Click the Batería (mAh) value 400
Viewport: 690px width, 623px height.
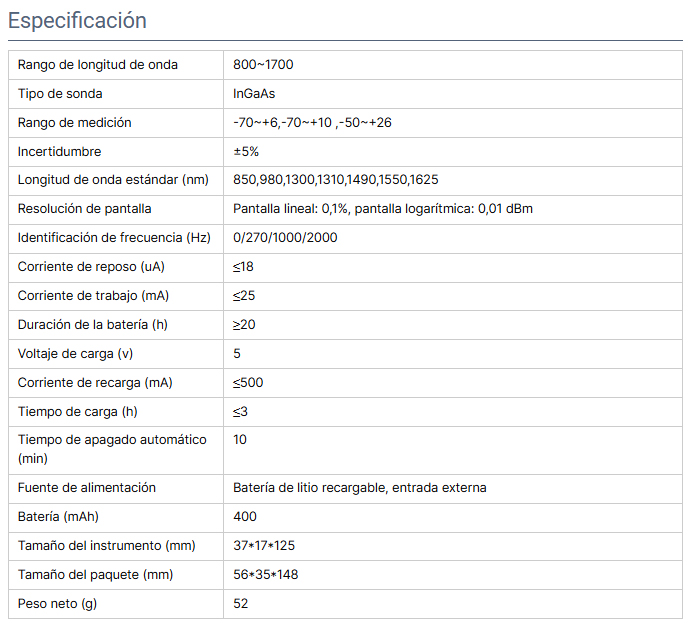pos(245,517)
